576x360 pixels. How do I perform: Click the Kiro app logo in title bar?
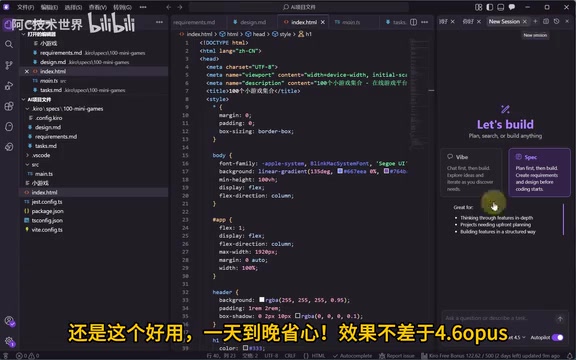click(6, 7)
